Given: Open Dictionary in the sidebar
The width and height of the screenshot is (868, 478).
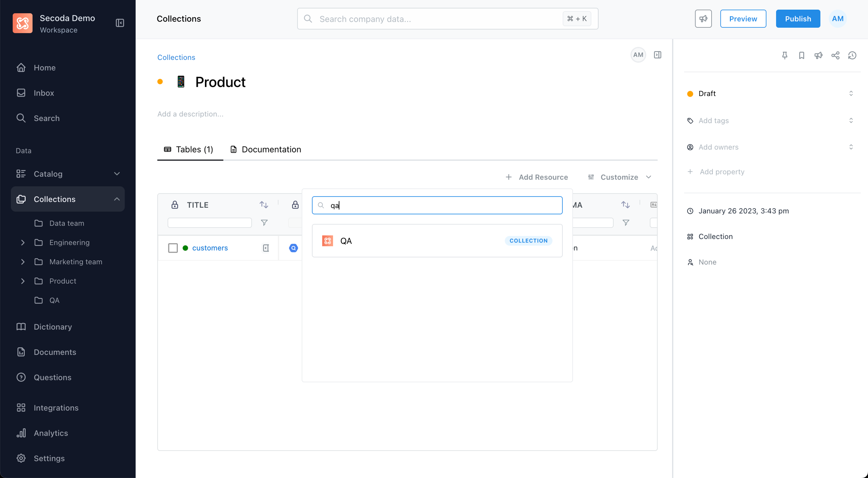Looking at the screenshot, I should [x=53, y=327].
